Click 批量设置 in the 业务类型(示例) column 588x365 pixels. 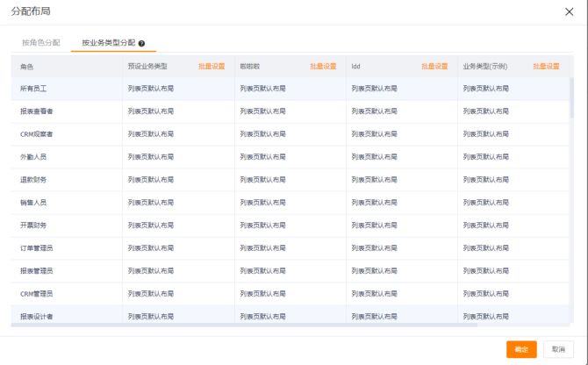point(546,66)
